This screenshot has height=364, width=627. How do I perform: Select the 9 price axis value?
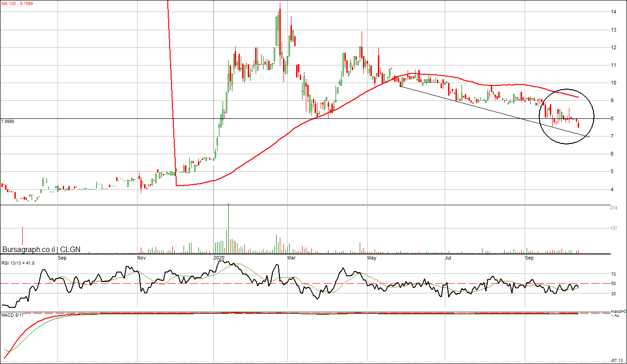tap(613, 101)
